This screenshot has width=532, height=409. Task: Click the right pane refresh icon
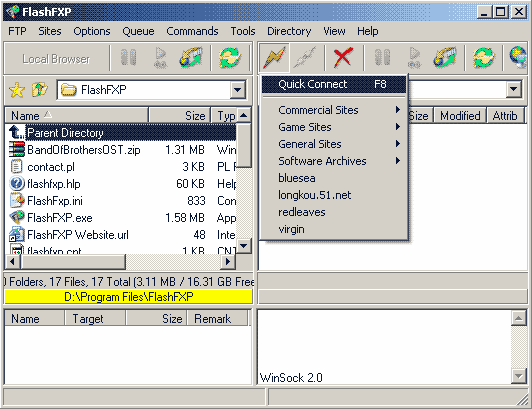tap(484, 58)
